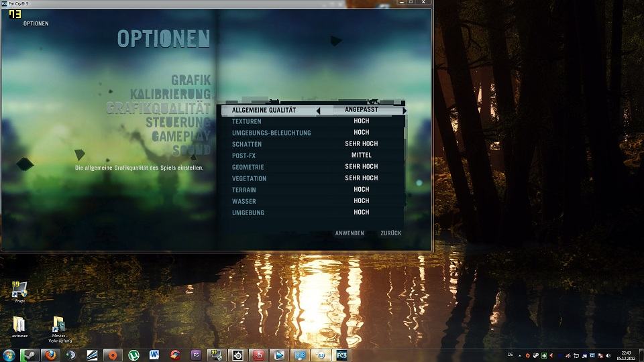The image size is (644, 362).
Task: Click the action center flag tray icon
Action: [600, 355]
